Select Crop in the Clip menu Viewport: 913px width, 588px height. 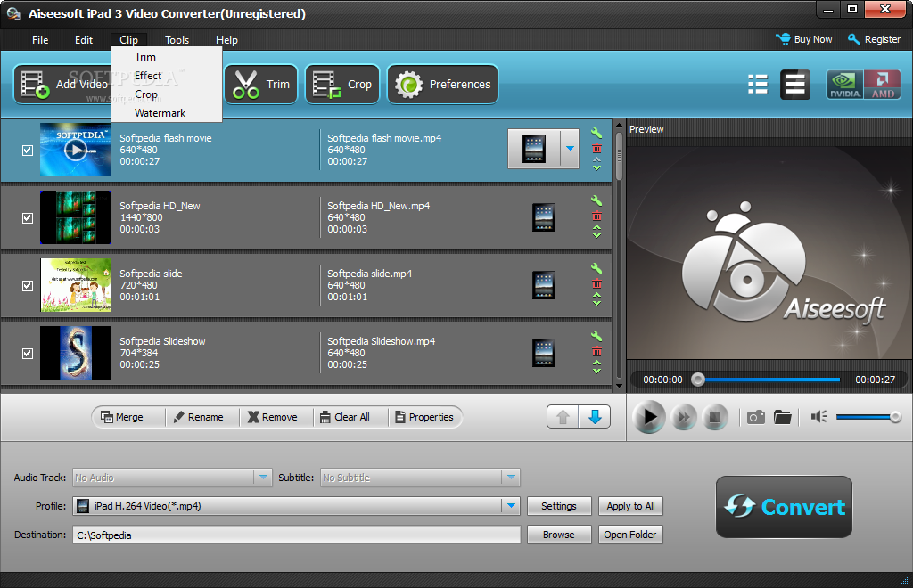(166, 94)
